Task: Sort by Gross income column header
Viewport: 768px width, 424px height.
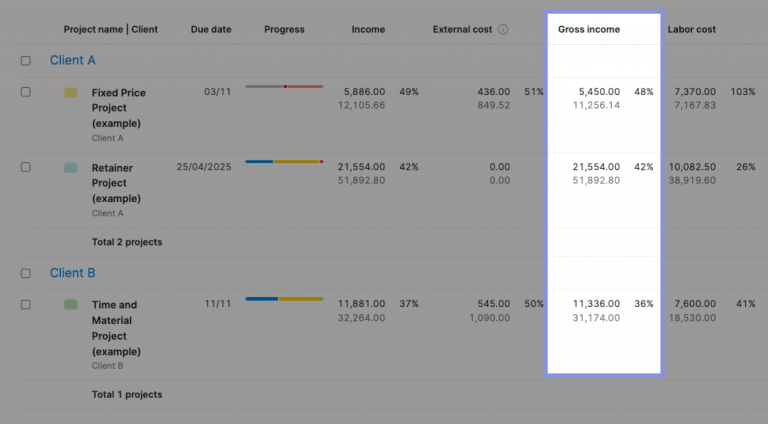Action: (x=588, y=30)
